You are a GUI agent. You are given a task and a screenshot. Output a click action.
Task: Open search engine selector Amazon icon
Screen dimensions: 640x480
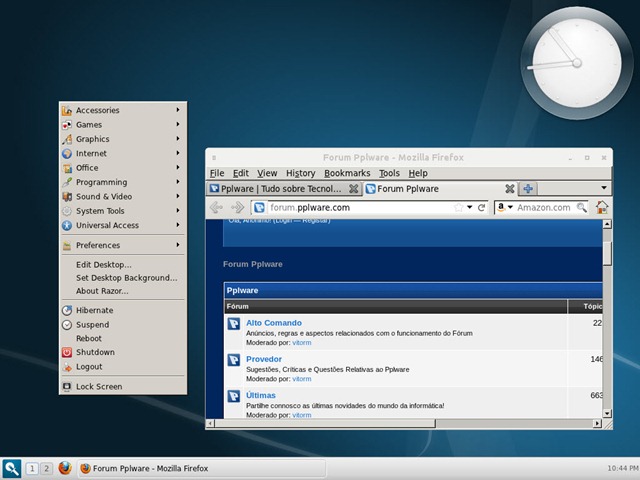click(x=504, y=207)
